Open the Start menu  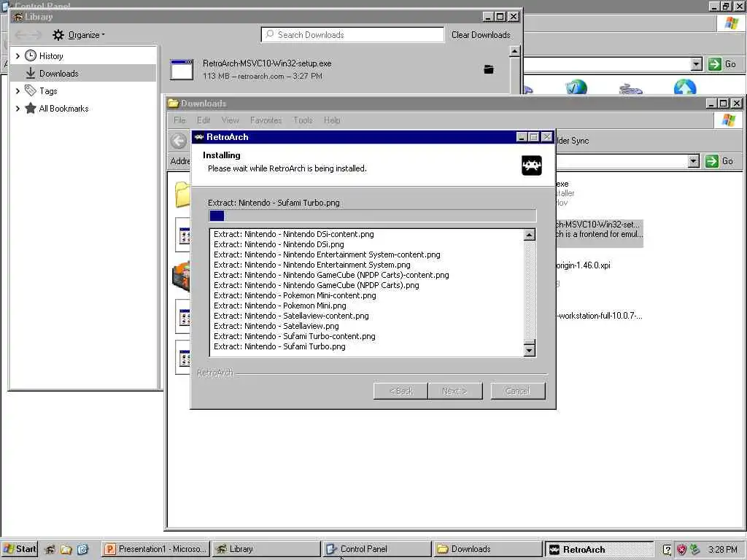point(19,549)
